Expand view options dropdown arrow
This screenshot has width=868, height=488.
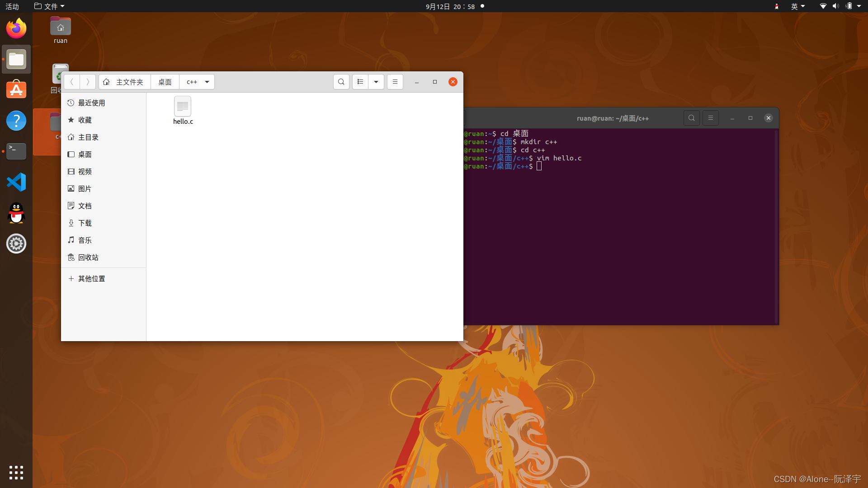376,82
